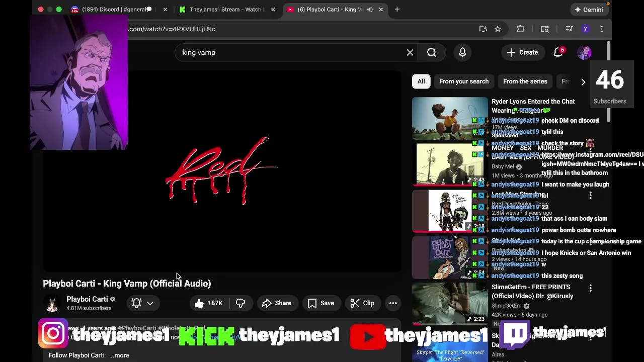This screenshot has width=644, height=362.
Task: Open more actions three-dot menu under video
Action: (393, 303)
